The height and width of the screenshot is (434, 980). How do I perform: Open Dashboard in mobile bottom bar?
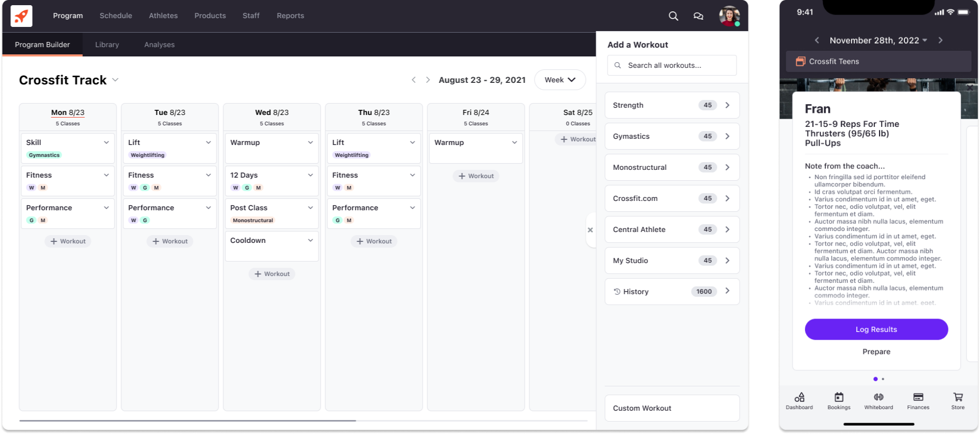799,401
